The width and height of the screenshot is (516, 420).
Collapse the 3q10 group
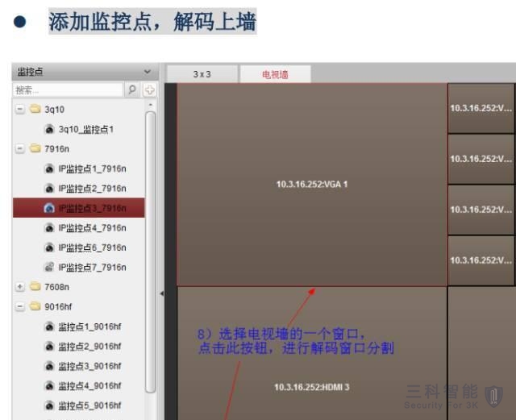click(x=19, y=109)
